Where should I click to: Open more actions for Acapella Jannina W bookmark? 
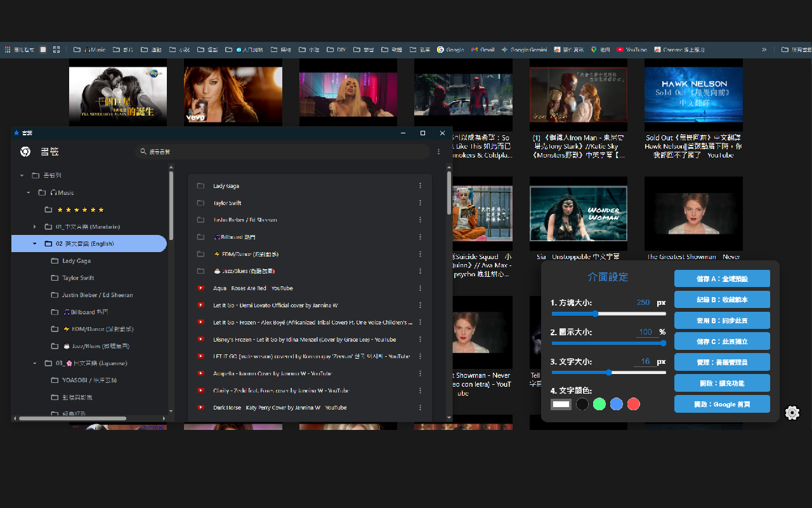(x=420, y=373)
